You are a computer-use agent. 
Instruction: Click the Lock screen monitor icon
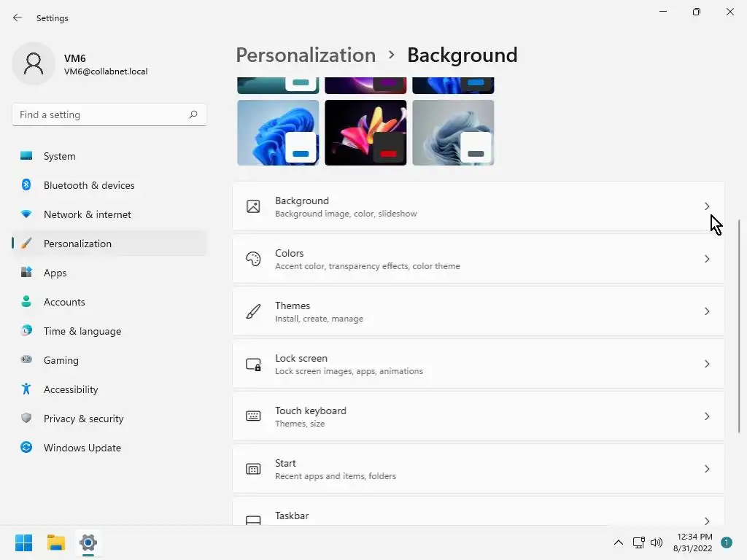[x=253, y=364]
